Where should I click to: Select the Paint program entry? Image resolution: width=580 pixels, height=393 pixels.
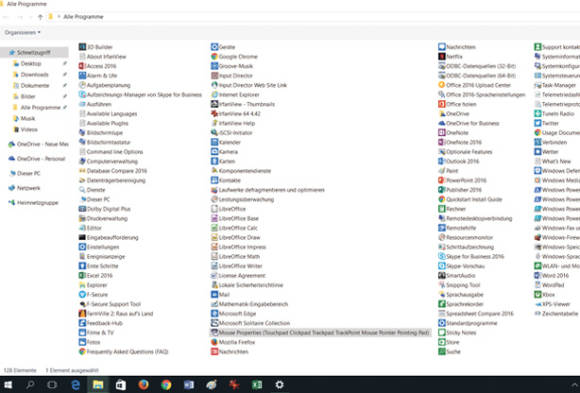point(448,171)
